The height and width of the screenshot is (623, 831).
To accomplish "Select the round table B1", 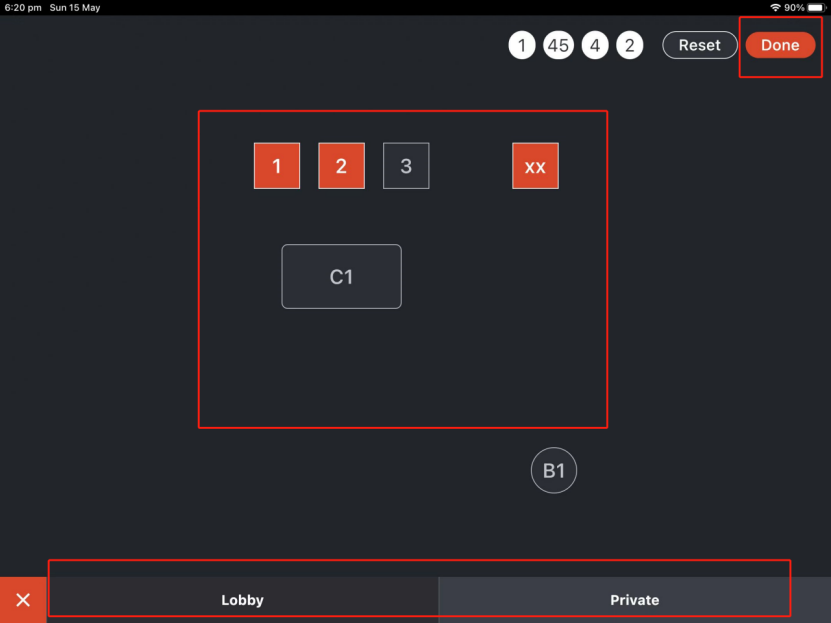I will click(x=554, y=471).
